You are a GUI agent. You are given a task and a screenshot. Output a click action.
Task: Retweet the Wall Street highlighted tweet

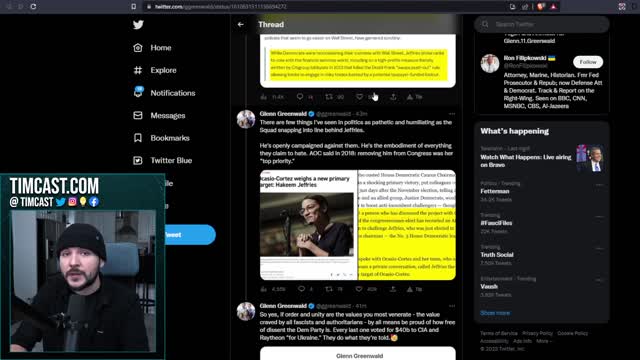point(329,97)
